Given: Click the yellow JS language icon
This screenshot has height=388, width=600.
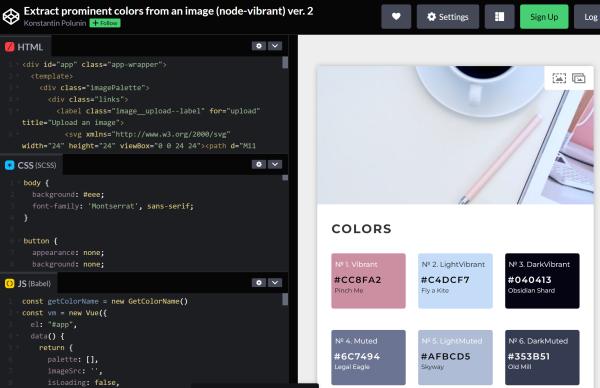Looking at the screenshot, I should click(9, 283).
